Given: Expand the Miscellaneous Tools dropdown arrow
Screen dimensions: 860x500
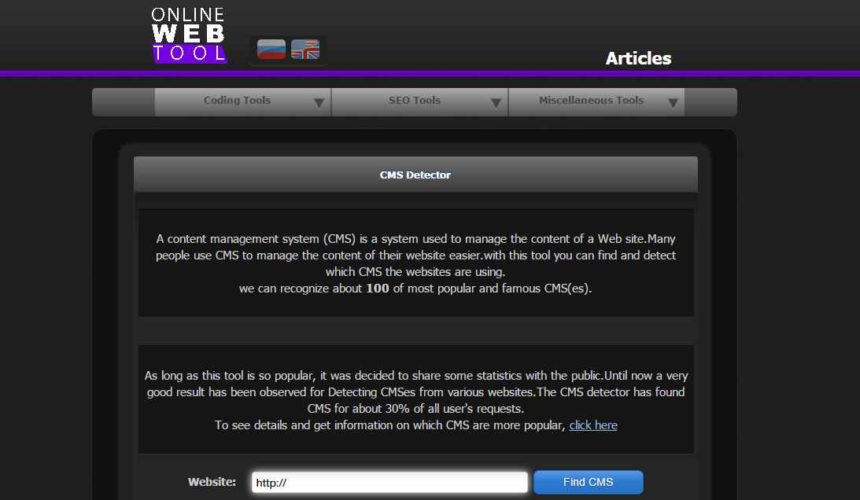Looking at the screenshot, I should [673, 103].
